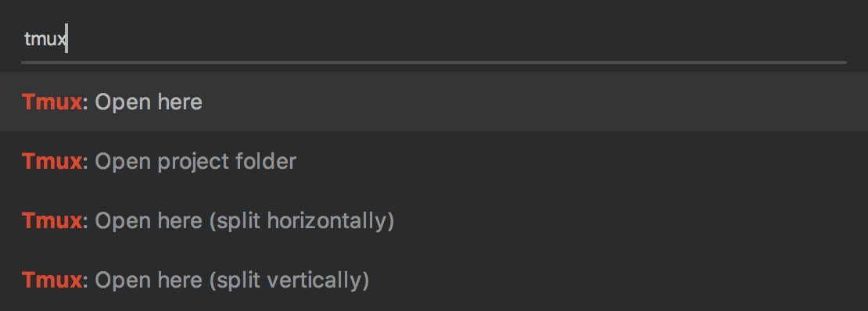The image size is (868, 311).
Task: Pick the horizontal split Tmux option
Action: pyautogui.click(x=434, y=221)
